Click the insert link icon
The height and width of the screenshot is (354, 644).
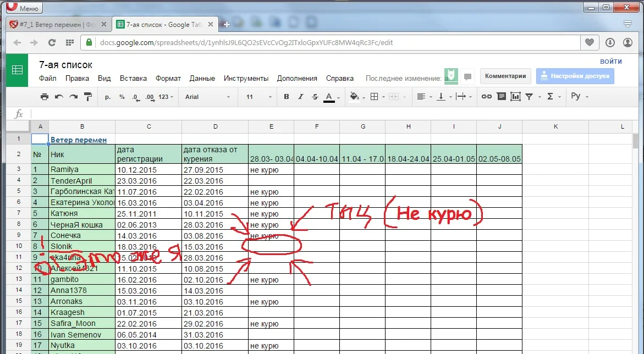click(486, 96)
